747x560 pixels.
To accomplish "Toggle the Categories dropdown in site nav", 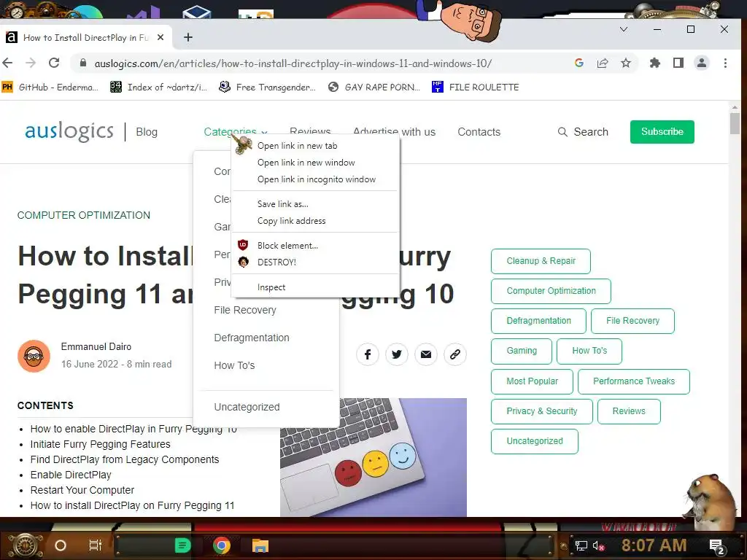I will click(x=236, y=132).
